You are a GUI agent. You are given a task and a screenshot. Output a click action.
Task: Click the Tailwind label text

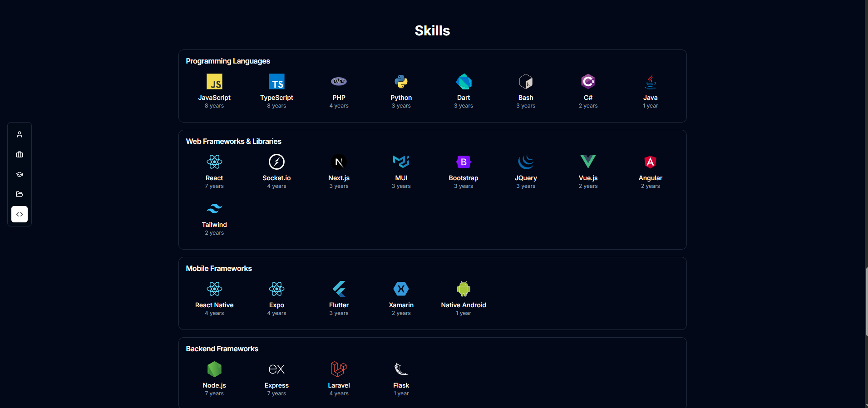pos(214,225)
